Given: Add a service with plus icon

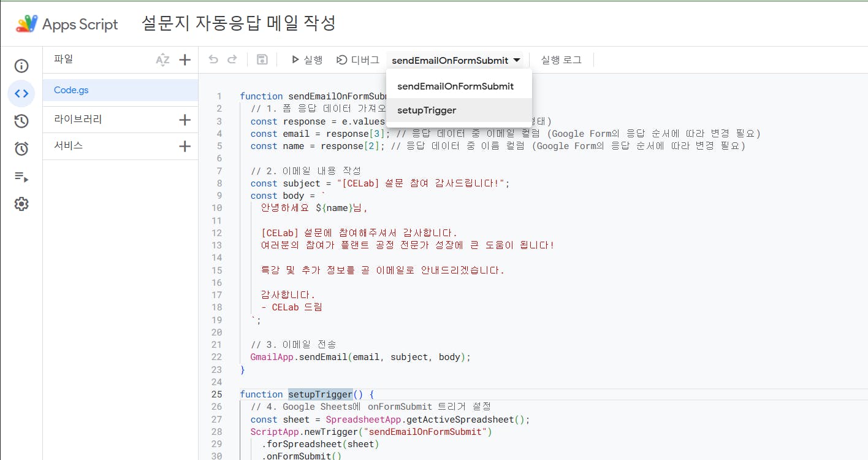Looking at the screenshot, I should tap(185, 146).
